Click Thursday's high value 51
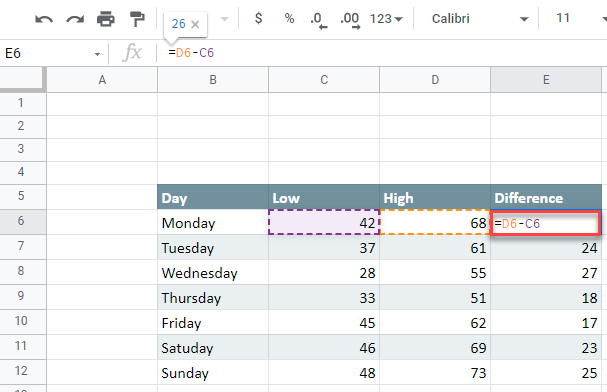Viewport: 607px width, 392px height. [x=435, y=297]
